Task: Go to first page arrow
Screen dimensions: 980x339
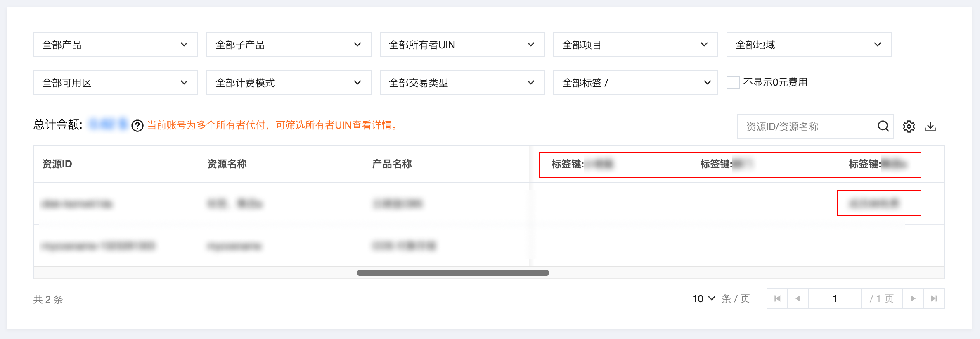Action: pos(777,298)
